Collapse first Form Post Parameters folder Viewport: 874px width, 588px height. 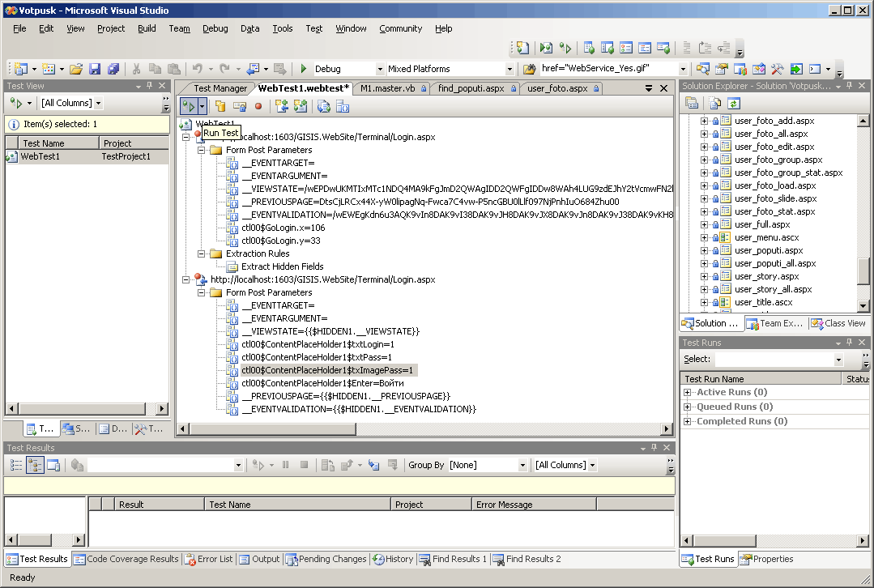[x=201, y=150]
